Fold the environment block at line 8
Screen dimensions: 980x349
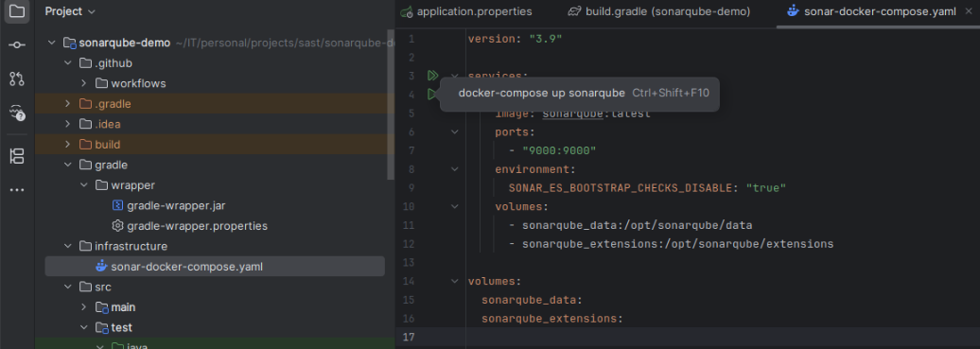click(x=455, y=169)
